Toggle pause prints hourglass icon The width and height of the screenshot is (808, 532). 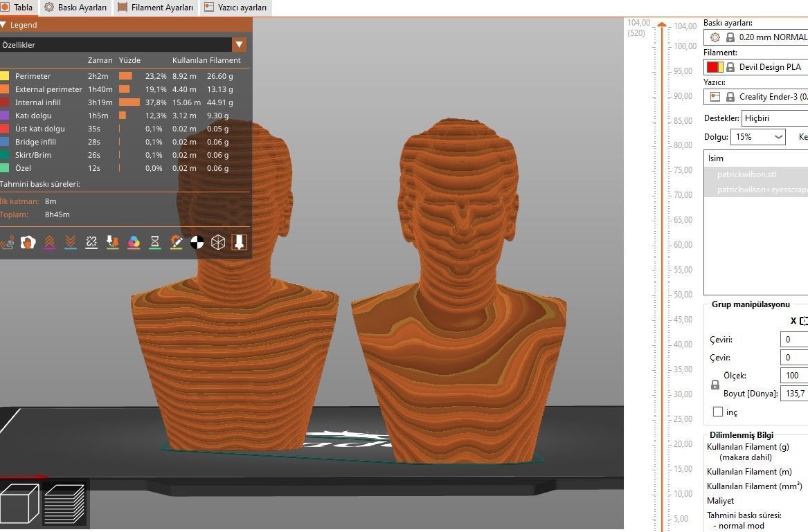(x=154, y=242)
